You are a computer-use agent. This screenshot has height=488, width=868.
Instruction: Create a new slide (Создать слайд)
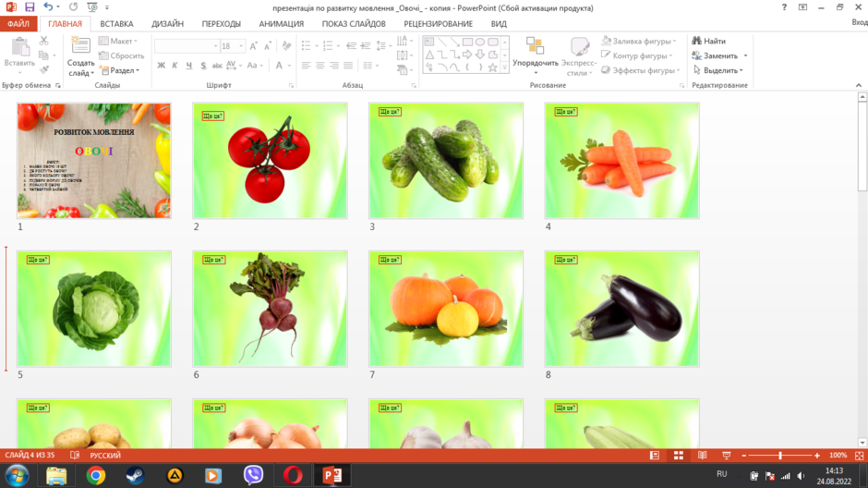(81, 57)
